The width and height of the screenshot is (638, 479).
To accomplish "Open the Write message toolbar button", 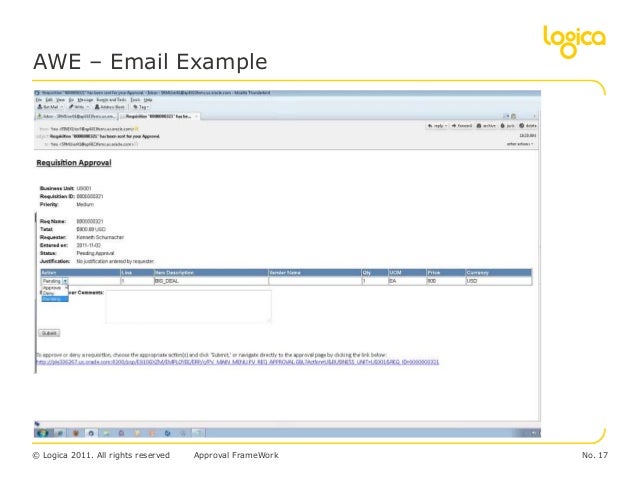I will (79, 107).
